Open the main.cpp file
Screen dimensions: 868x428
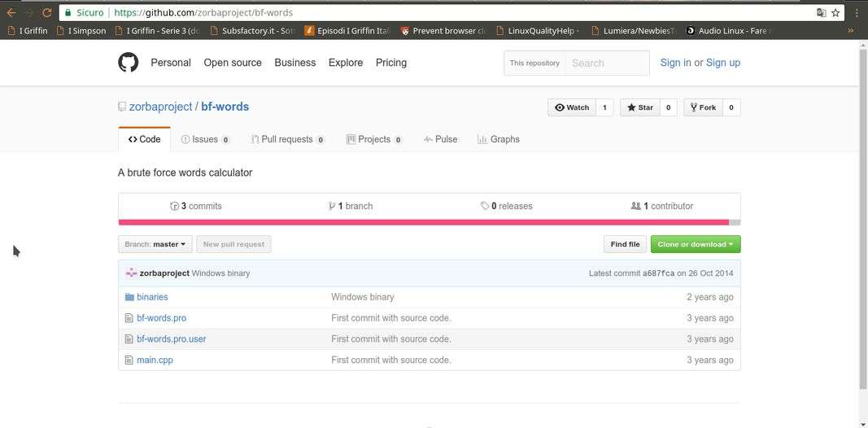(155, 360)
